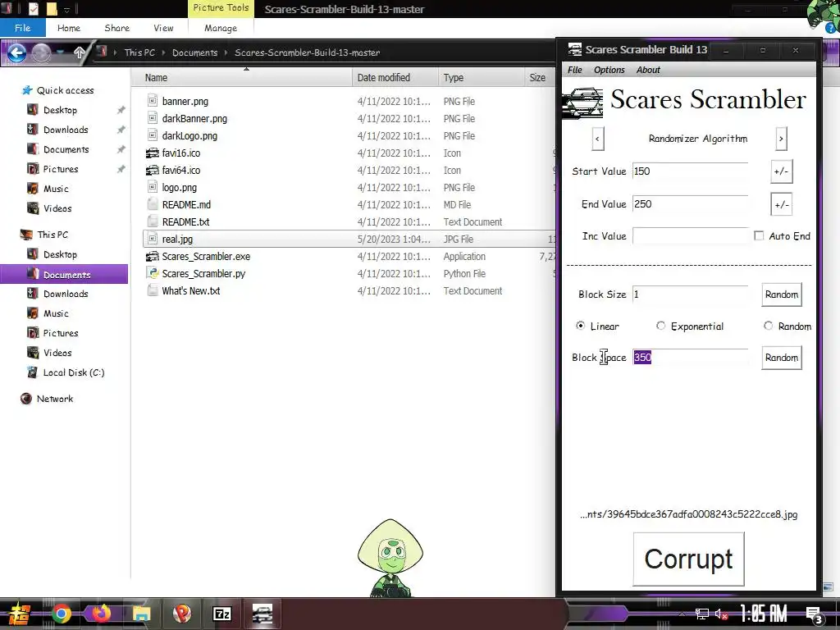Screen dimensions: 840x630
Task: Click the Block Size input field
Action: click(x=690, y=294)
